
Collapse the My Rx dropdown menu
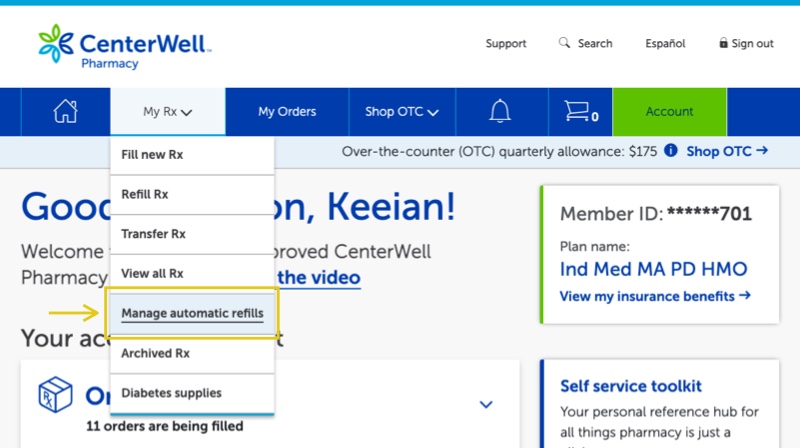point(167,112)
